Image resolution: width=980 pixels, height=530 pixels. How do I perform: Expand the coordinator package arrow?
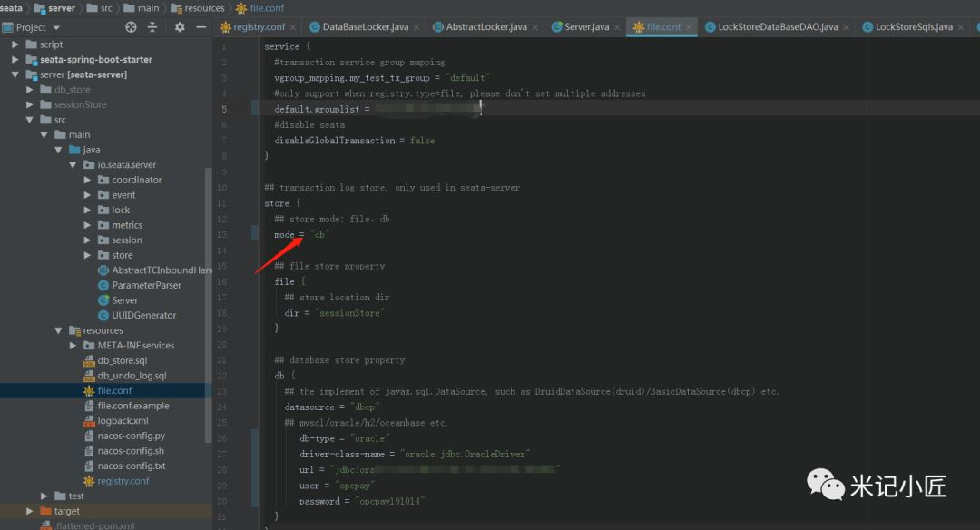tap(87, 180)
